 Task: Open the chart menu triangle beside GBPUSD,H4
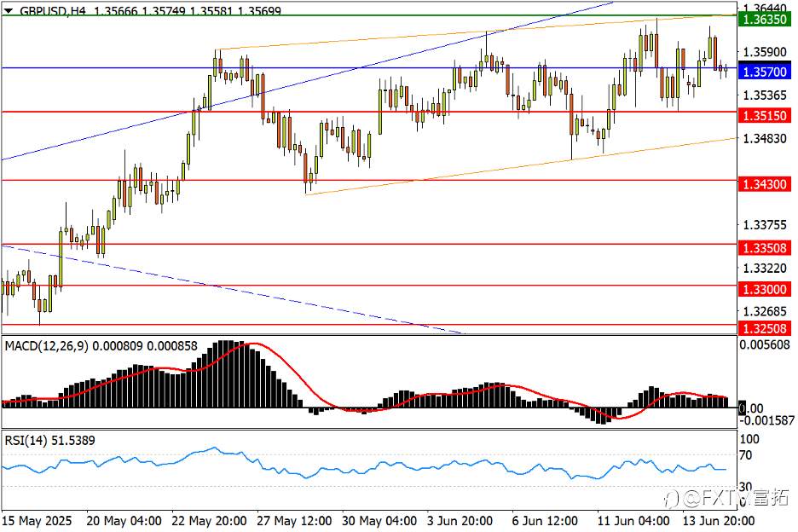[x=9, y=10]
